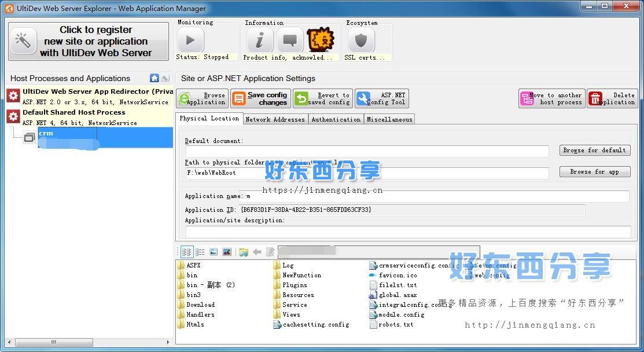
Task: Select the Download folder
Action: pos(196,305)
